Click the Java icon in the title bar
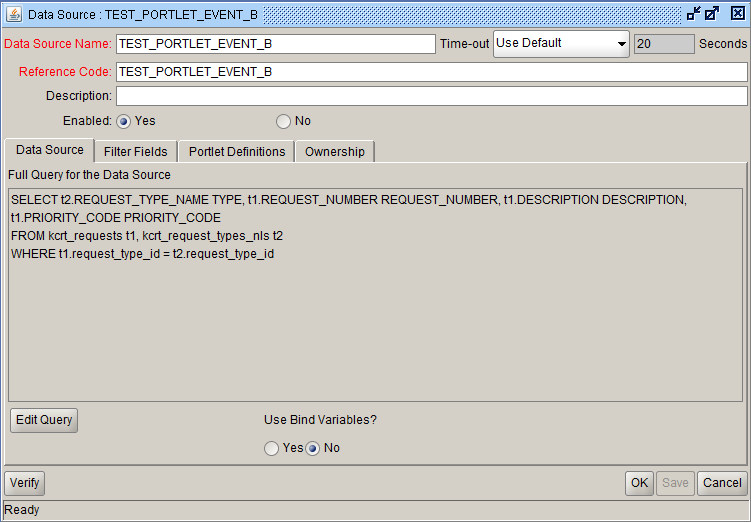This screenshot has width=751, height=522. tap(13, 14)
